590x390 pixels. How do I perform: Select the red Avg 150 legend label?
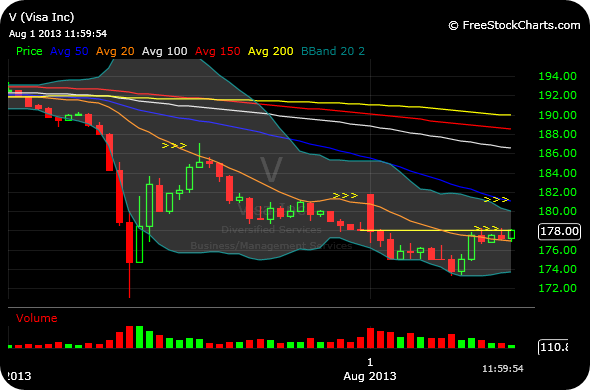pos(217,51)
